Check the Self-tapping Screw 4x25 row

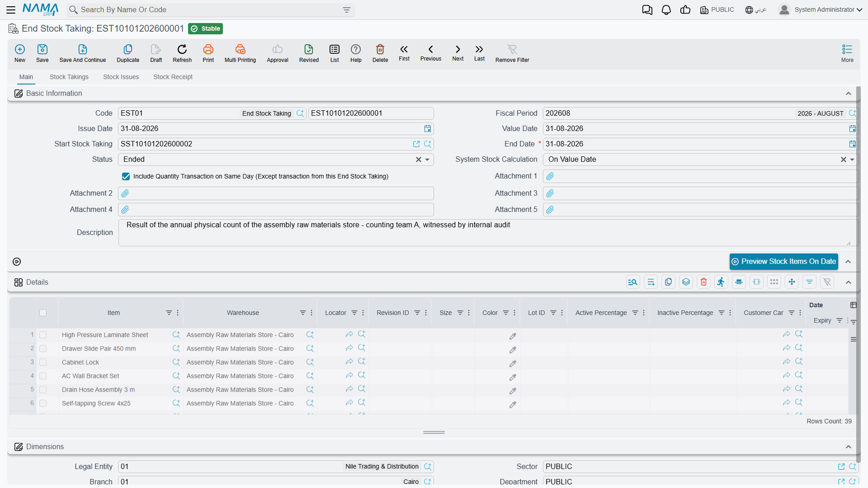pyautogui.click(x=43, y=403)
